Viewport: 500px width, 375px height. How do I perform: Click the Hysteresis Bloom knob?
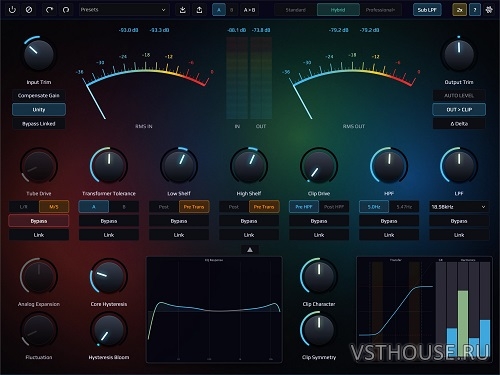[109, 330]
